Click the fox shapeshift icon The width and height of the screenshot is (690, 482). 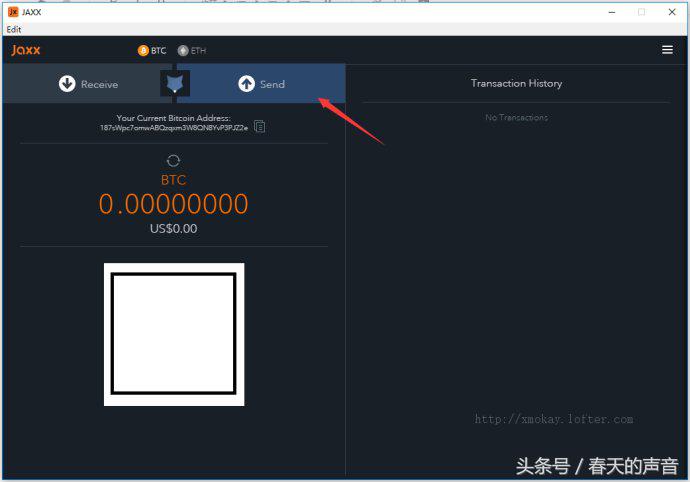175,83
